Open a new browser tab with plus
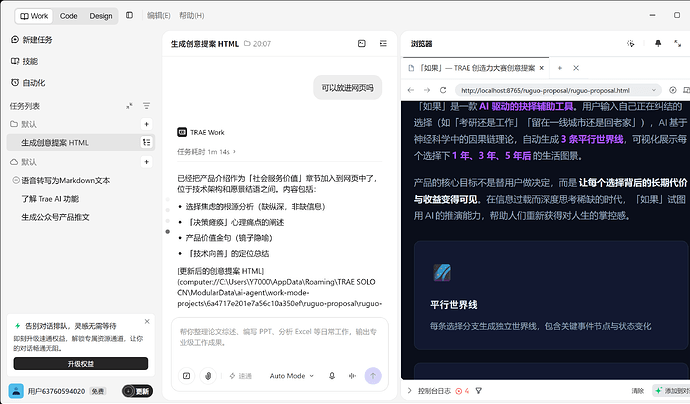690x404 pixels. coord(560,68)
